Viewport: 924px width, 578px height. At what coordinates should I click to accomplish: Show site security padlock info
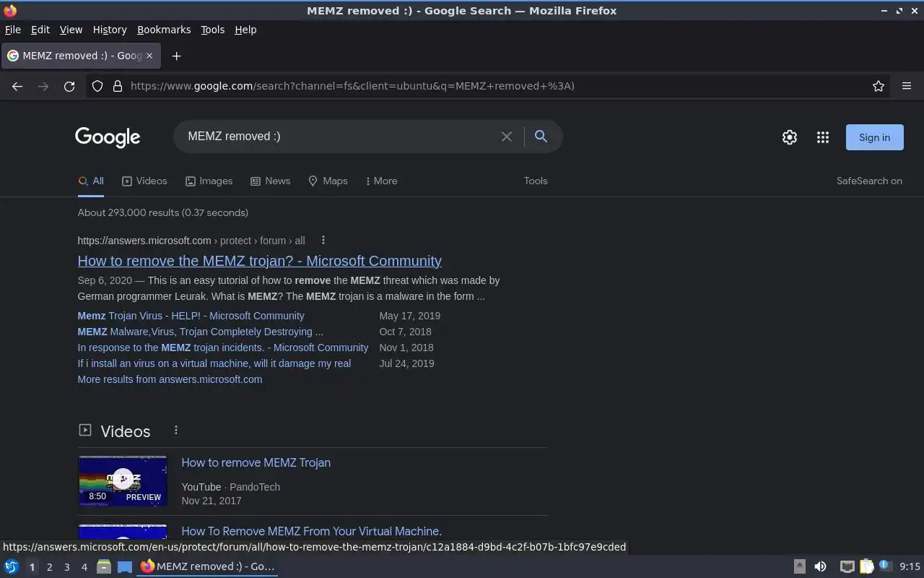(x=118, y=86)
